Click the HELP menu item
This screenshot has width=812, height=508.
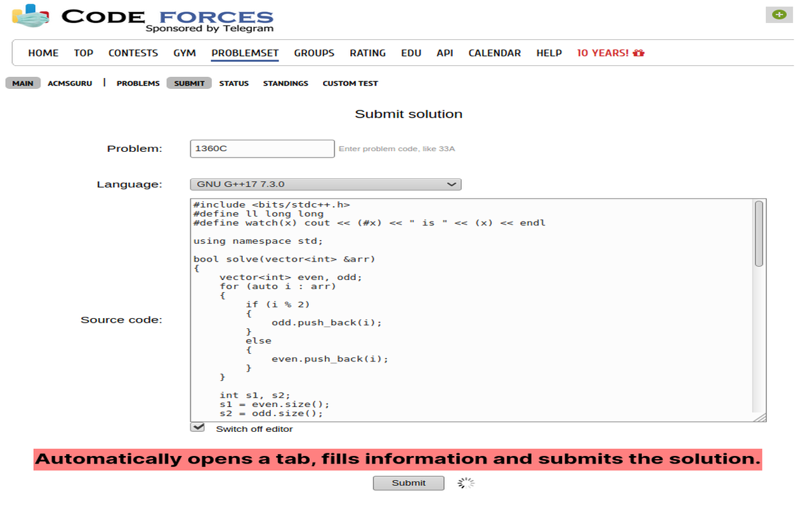[x=549, y=53]
